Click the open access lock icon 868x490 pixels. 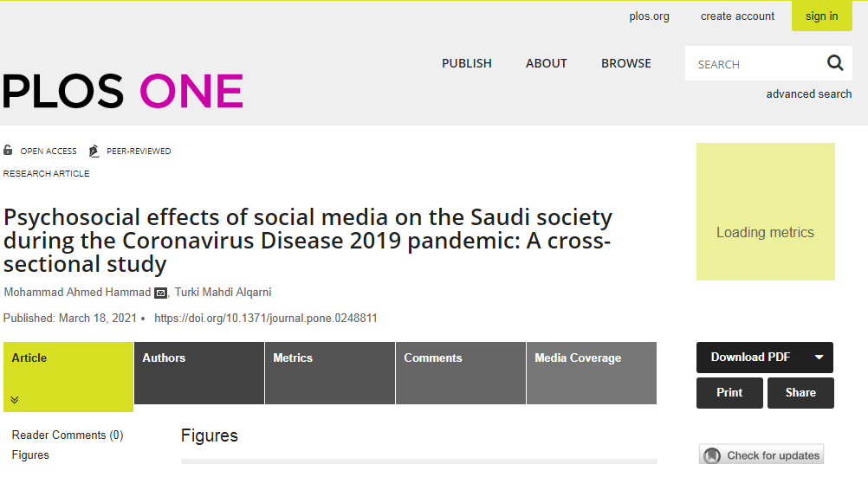[x=8, y=150]
